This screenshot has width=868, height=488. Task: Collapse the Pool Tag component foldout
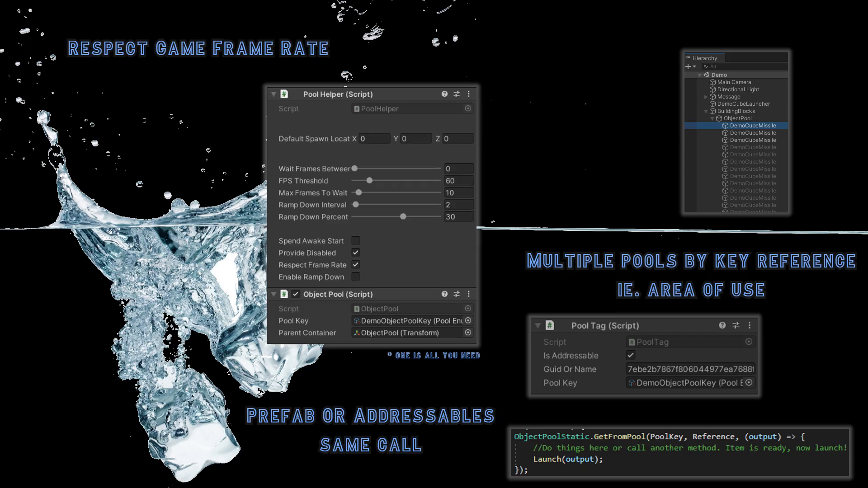point(538,325)
